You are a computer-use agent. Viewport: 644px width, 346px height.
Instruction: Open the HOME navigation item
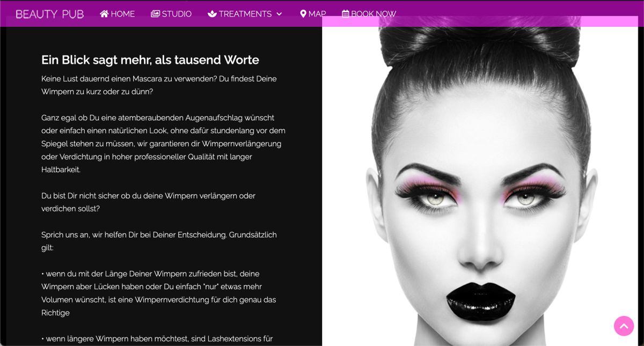(118, 14)
